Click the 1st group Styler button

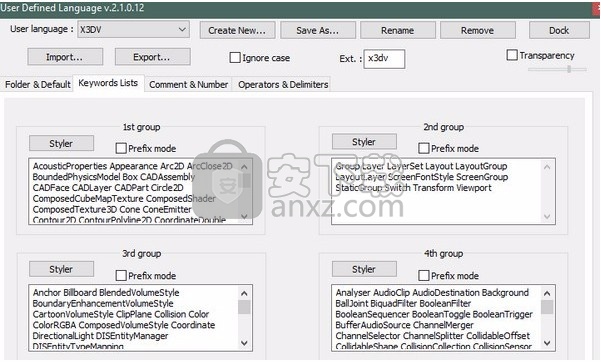pyautogui.click(x=61, y=143)
